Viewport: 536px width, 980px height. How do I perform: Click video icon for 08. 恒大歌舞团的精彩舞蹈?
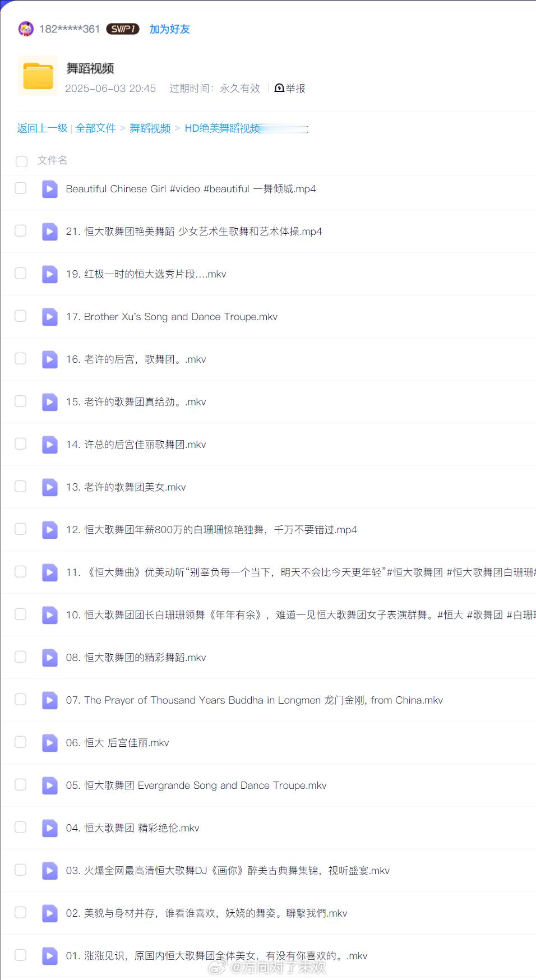(50, 658)
